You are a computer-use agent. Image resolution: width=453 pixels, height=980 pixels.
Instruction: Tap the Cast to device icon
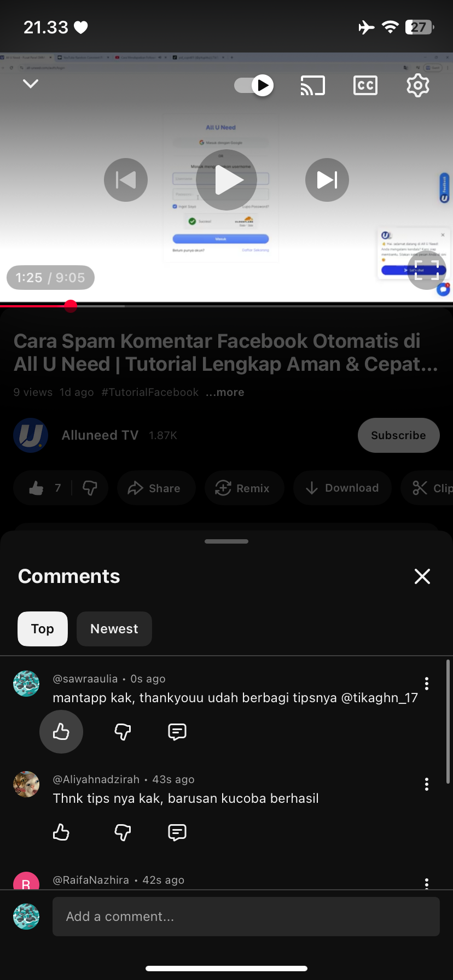point(313,85)
